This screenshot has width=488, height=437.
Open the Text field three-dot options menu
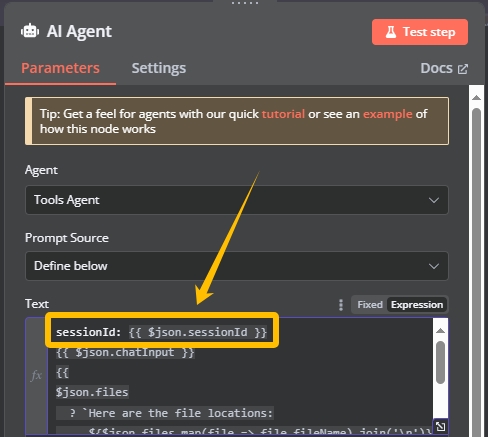(x=341, y=305)
